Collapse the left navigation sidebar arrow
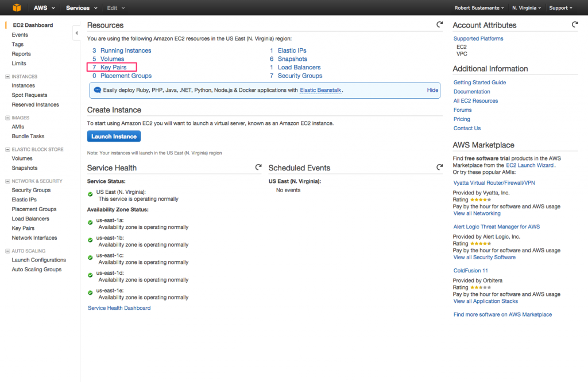This screenshot has height=382, width=588. pyautogui.click(x=76, y=33)
